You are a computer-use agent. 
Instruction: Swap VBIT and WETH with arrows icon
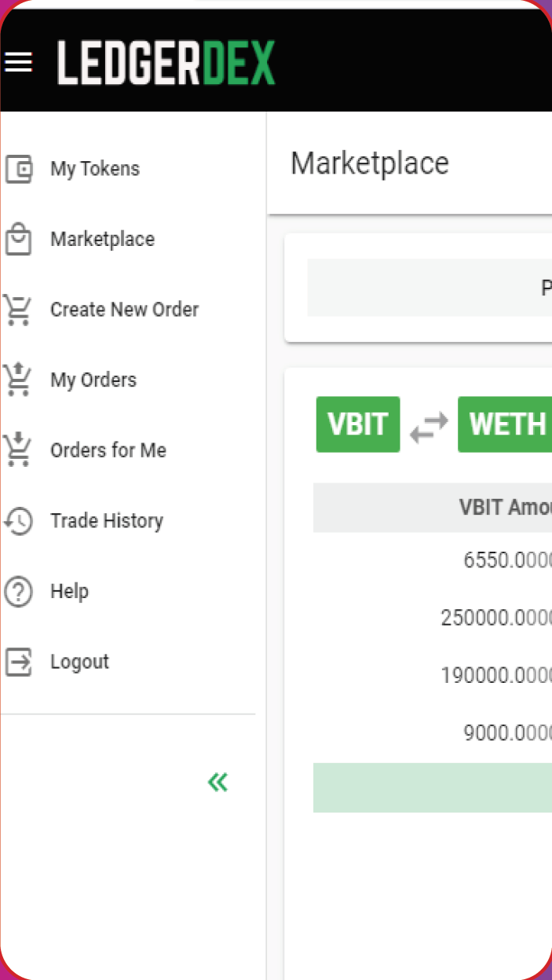click(x=429, y=425)
